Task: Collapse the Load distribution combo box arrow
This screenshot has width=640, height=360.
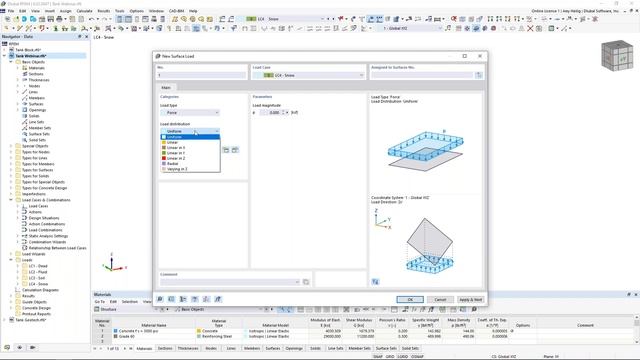Action: tap(217, 131)
